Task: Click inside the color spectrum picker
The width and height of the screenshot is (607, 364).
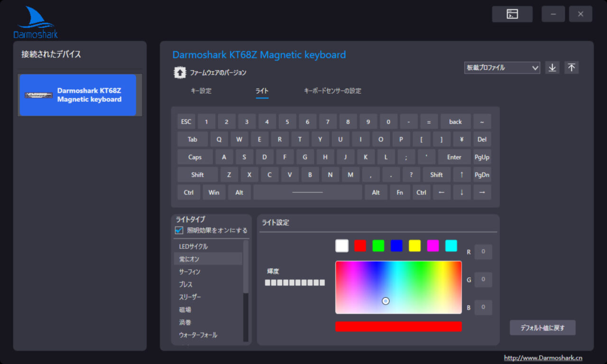Action: click(x=398, y=287)
